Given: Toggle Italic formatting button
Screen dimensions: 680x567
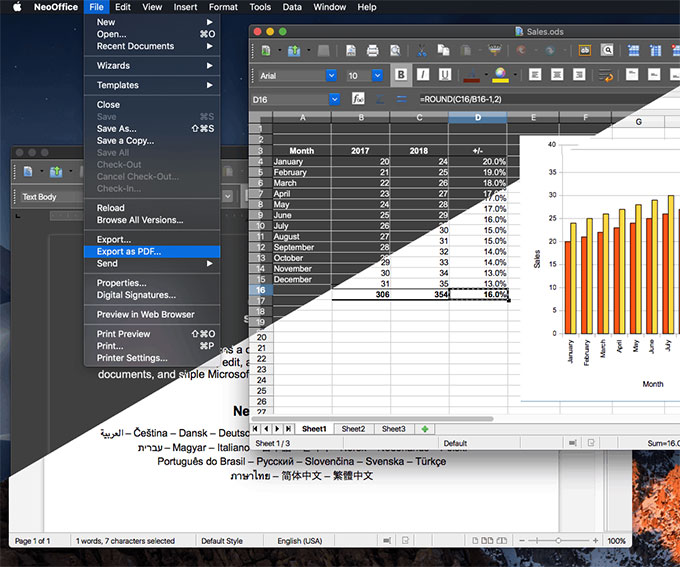Looking at the screenshot, I should click(x=422, y=75).
